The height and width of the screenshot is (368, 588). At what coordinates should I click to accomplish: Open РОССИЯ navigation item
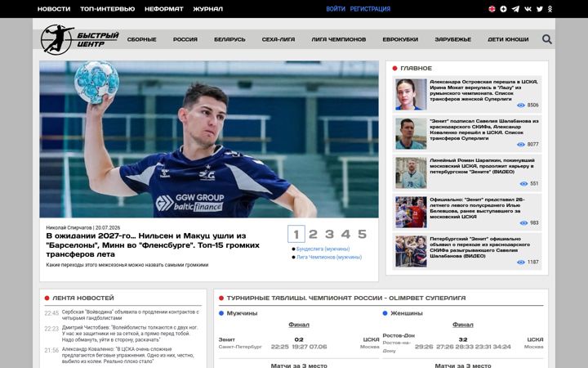coord(185,39)
